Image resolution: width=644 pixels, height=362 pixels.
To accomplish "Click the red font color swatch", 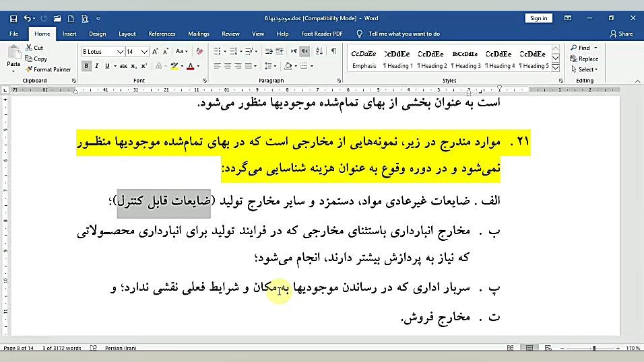I will (189, 66).
